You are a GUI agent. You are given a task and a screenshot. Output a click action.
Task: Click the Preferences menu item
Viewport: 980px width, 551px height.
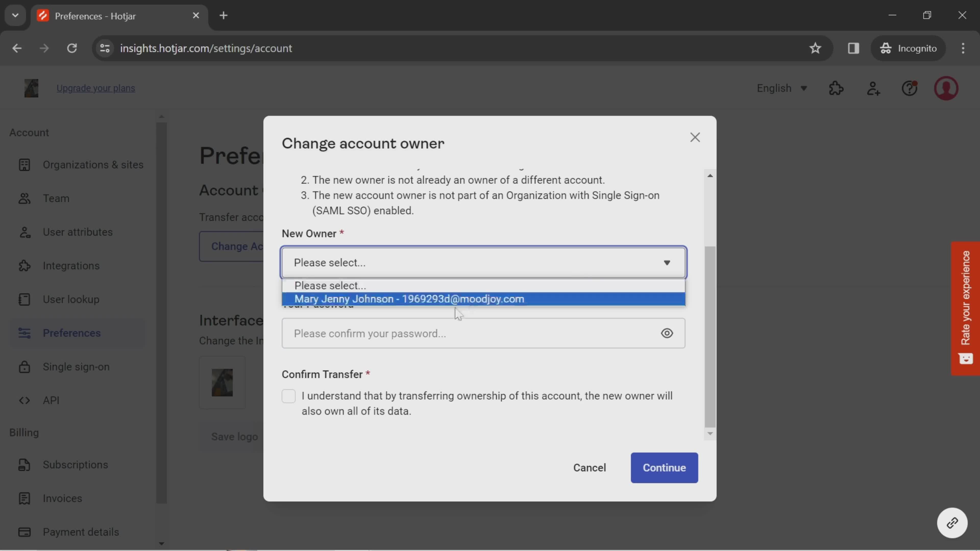[x=71, y=332]
